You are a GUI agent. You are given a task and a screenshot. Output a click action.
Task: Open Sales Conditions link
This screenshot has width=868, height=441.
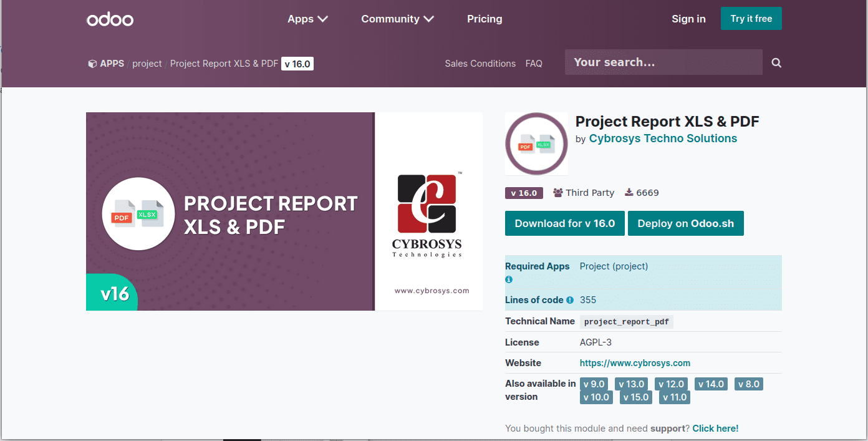(x=480, y=64)
